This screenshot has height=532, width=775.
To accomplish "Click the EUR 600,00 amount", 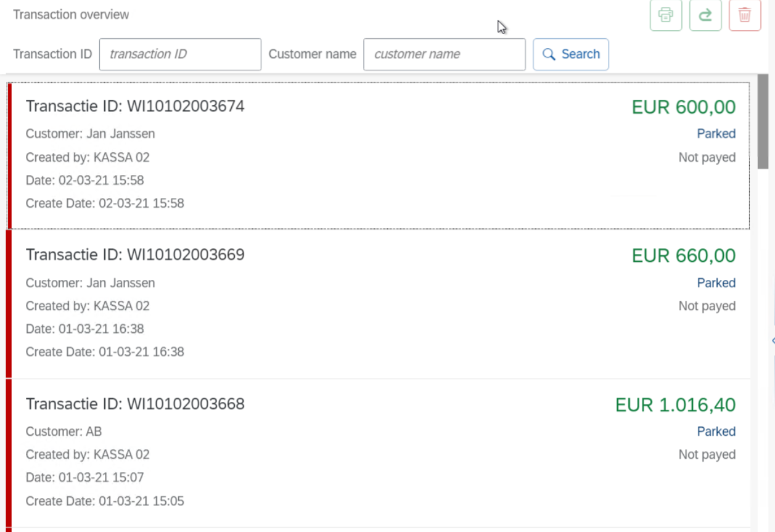I will click(x=683, y=107).
